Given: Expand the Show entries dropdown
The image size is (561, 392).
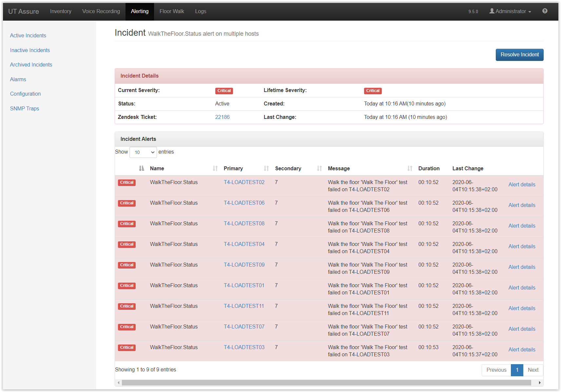Looking at the screenshot, I should pos(143,152).
